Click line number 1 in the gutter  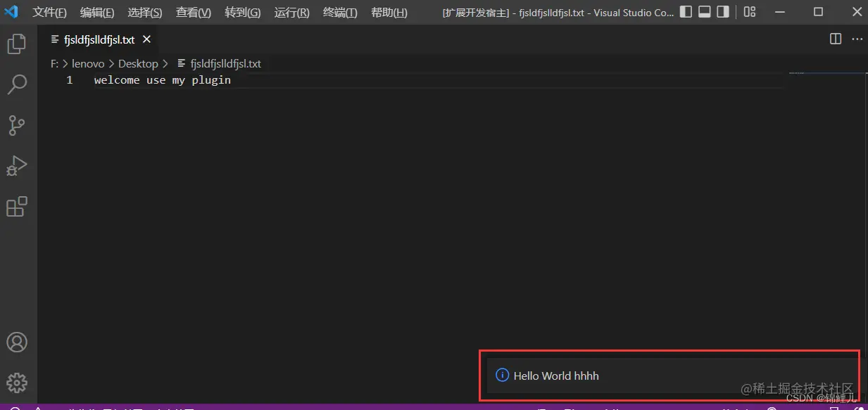pyautogui.click(x=70, y=80)
